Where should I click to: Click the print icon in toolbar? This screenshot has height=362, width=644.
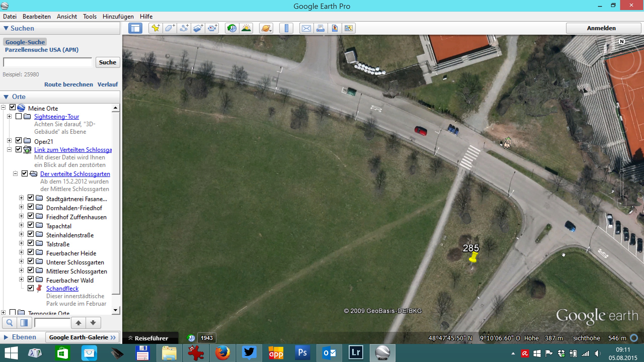pyautogui.click(x=320, y=28)
